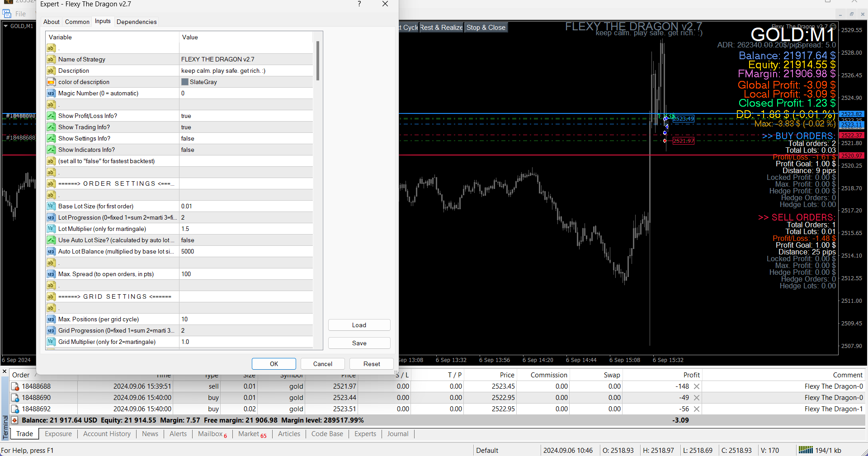Switch to the Dependencies tab

pyautogui.click(x=137, y=22)
